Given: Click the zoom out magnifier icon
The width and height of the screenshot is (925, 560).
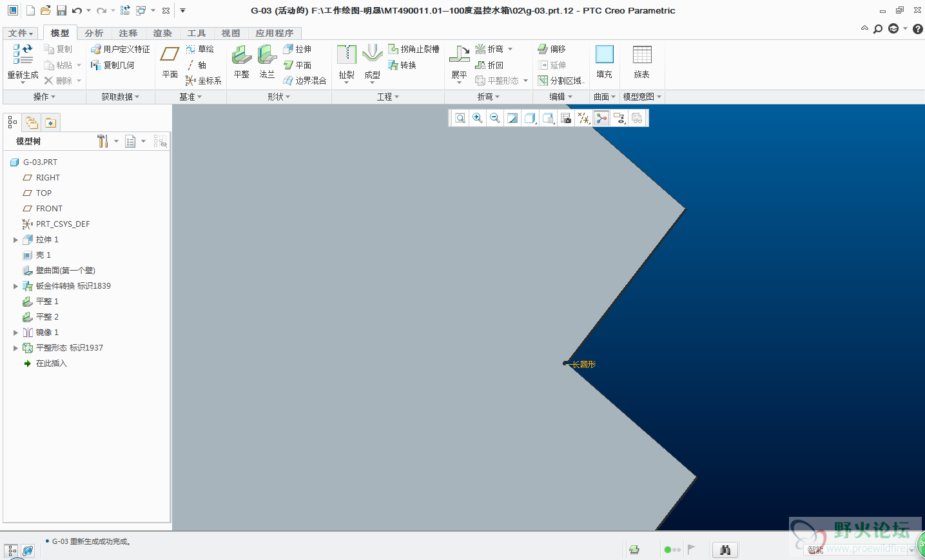Looking at the screenshot, I should [495, 118].
